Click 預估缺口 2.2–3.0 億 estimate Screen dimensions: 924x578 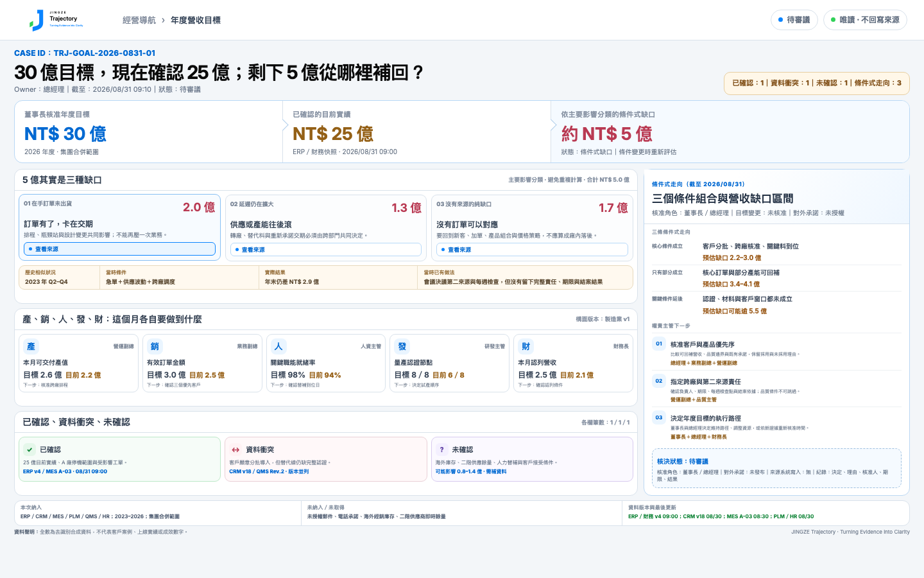pos(732,258)
